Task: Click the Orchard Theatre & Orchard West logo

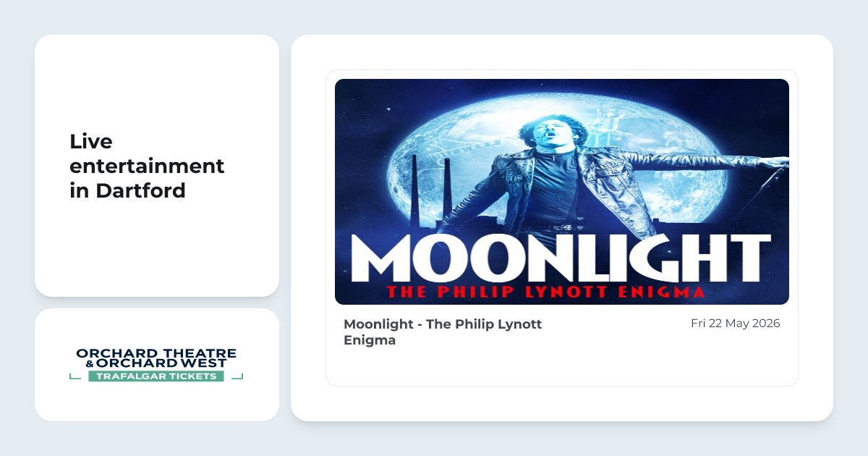Action: pyautogui.click(x=156, y=365)
